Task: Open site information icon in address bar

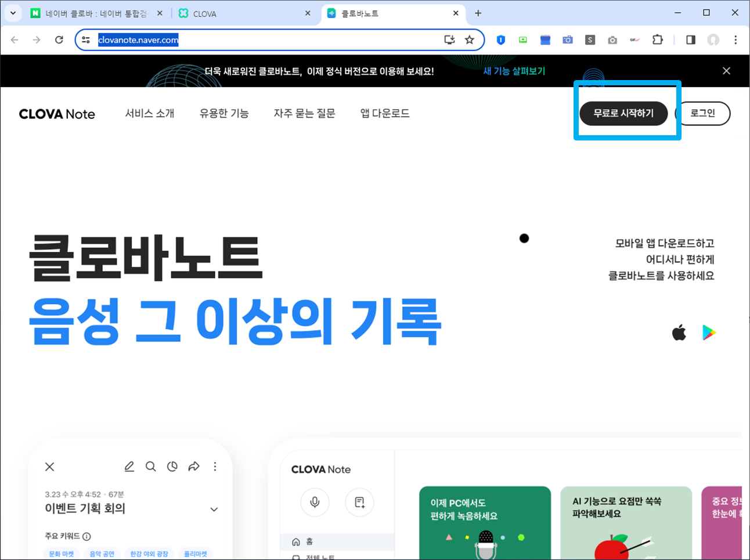Action: tap(86, 40)
